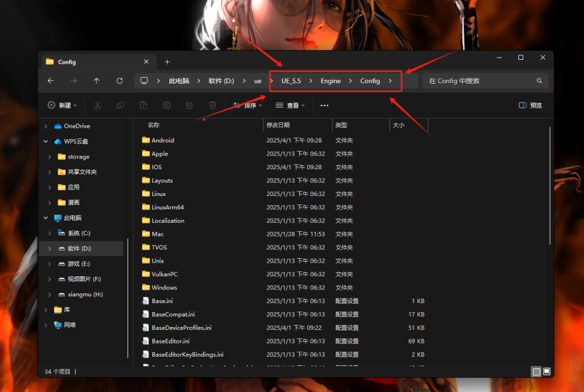The image size is (584, 392).
Task: Click the Share icon in toolbar
Action: click(x=189, y=105)
